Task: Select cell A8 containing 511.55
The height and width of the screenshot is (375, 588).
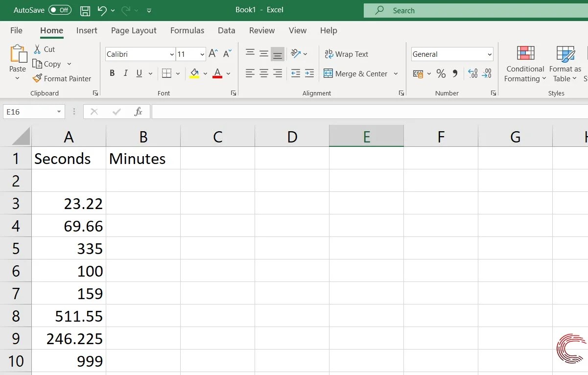Action: pyautogui.click(x=69, y=316)
